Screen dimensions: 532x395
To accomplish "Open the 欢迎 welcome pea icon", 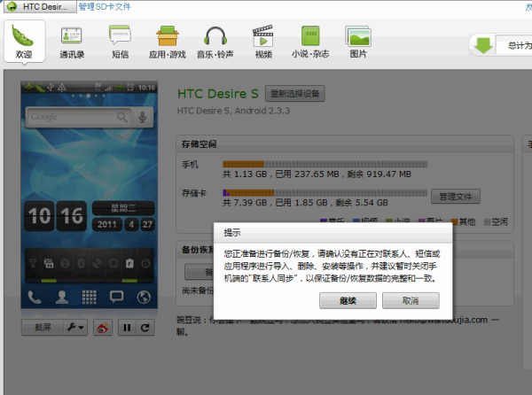I will click(24, 41).
